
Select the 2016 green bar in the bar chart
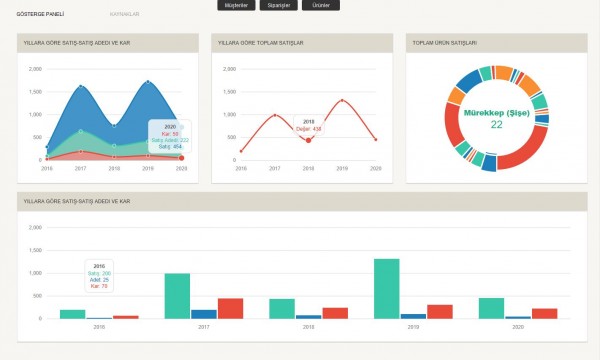coord(73,314)
